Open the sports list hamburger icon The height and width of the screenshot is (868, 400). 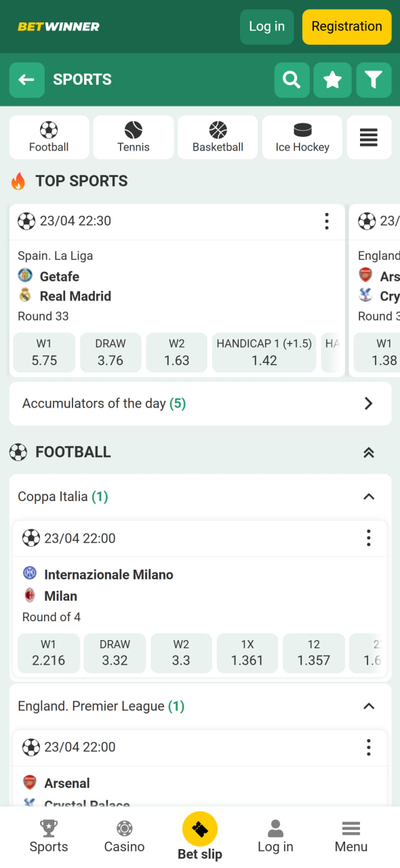tap(369, 138)
